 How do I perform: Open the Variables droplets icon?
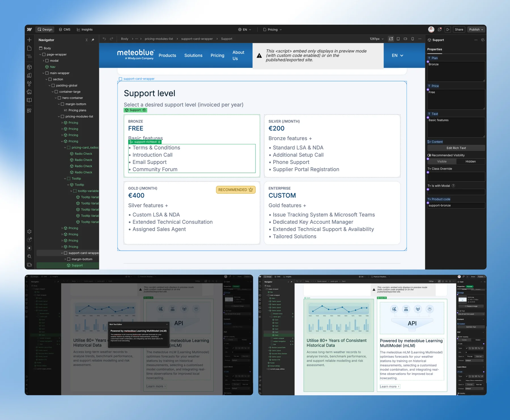click(x=29, y=84)
